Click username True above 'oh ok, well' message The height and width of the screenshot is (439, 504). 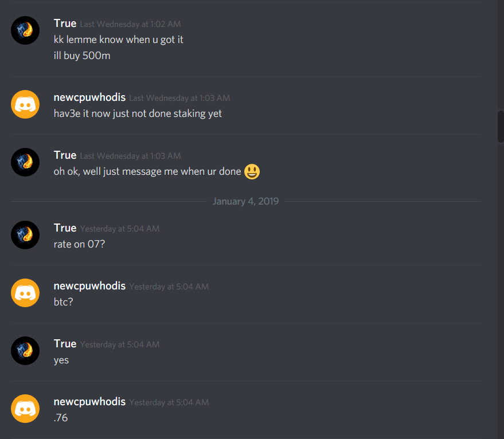(x=65, y=155)
